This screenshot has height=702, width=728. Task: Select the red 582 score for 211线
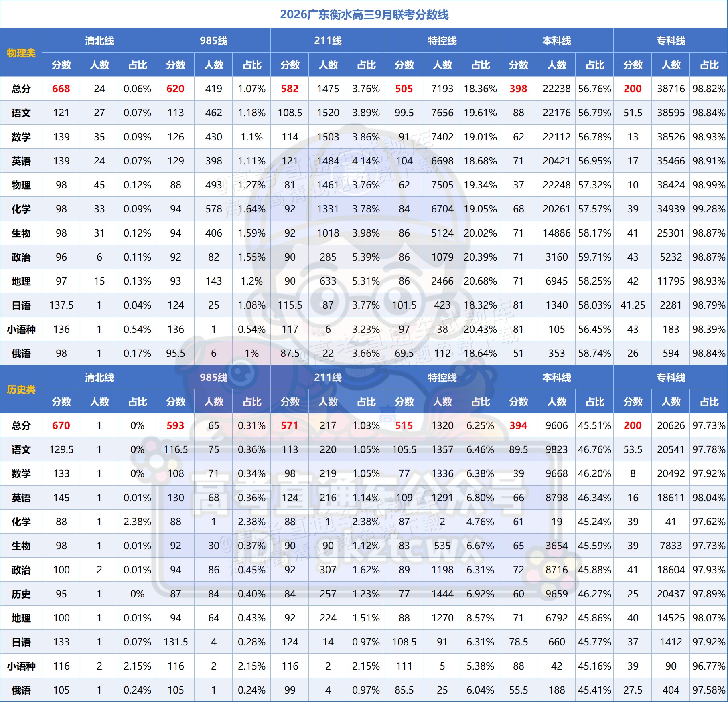[x=290, y=89]
